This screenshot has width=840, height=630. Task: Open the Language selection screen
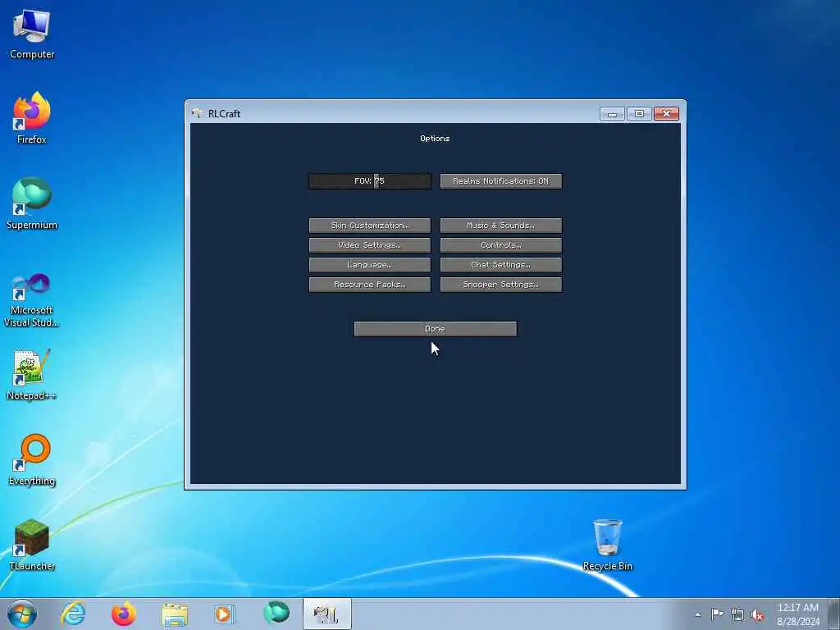(370, 265)
